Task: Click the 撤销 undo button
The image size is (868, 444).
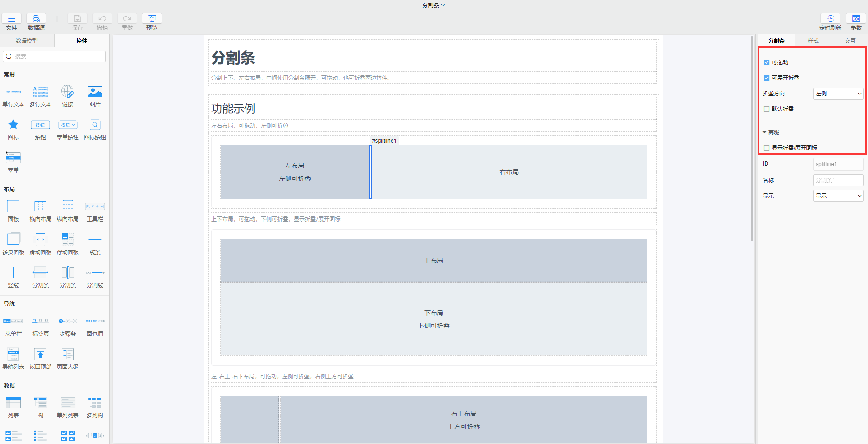Action: point(102,21)
